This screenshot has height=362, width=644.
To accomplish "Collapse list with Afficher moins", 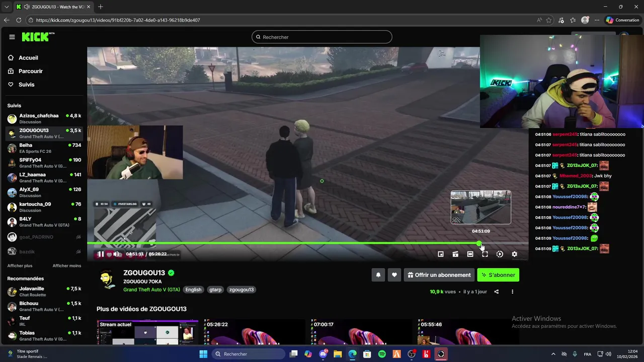I will pos(67,265).
